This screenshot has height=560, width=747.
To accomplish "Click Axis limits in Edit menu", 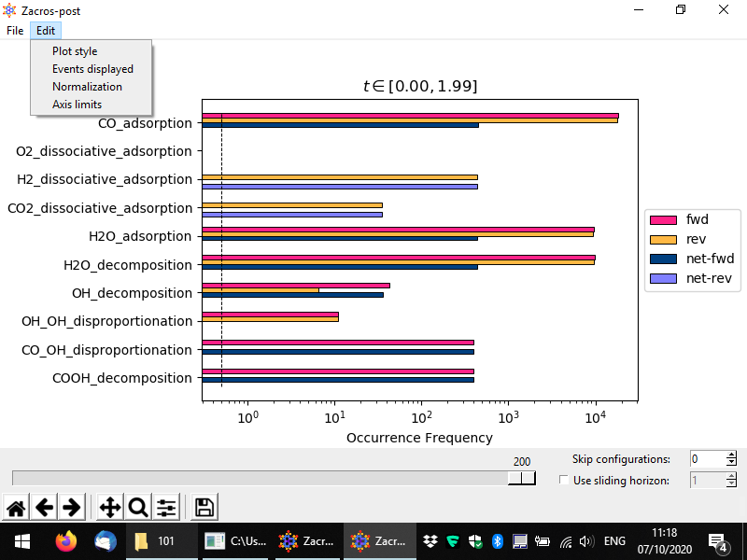I will pos(77,105).
